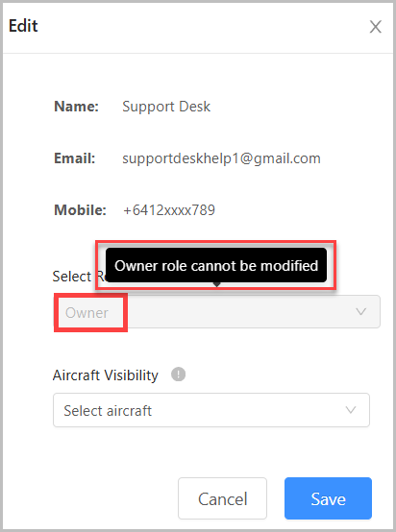
Task: Click the Aircraft Visibility label
Action: click(x=106, y=375)
